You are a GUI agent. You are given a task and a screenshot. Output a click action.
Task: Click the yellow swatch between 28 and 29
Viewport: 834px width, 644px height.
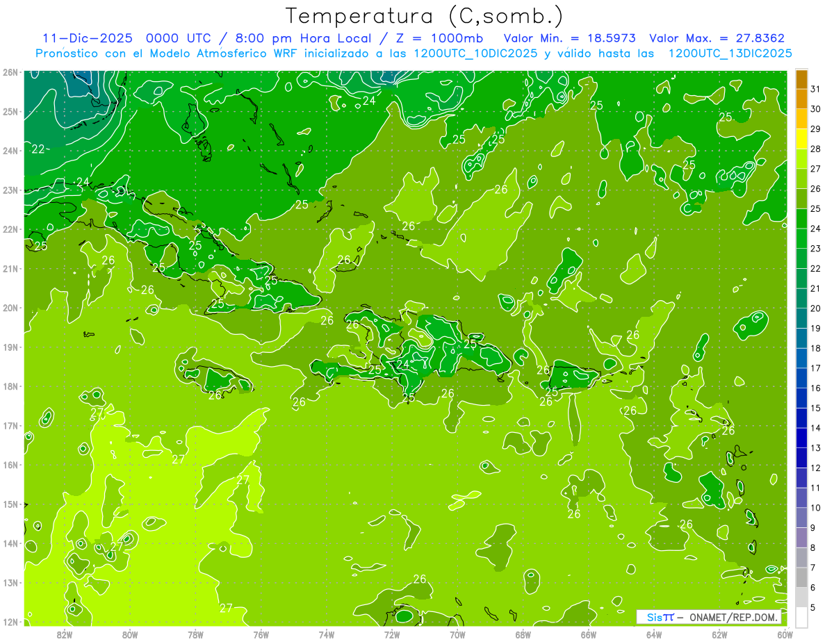801,139
